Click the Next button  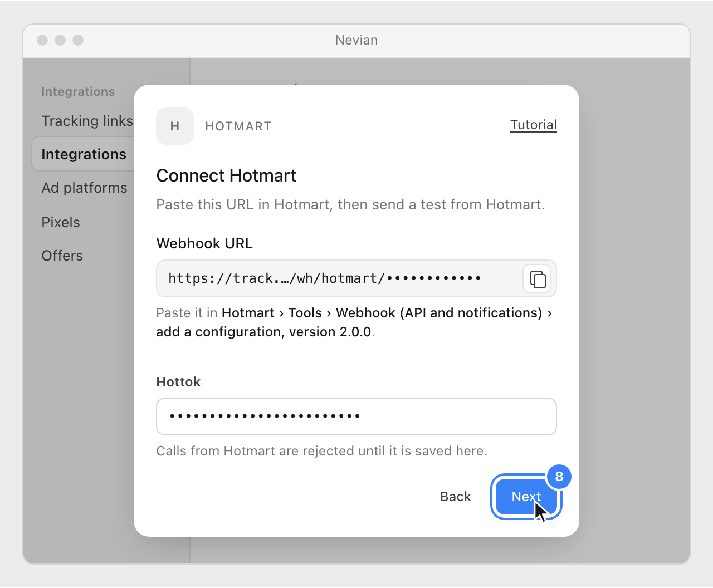[x=526, y=496]
